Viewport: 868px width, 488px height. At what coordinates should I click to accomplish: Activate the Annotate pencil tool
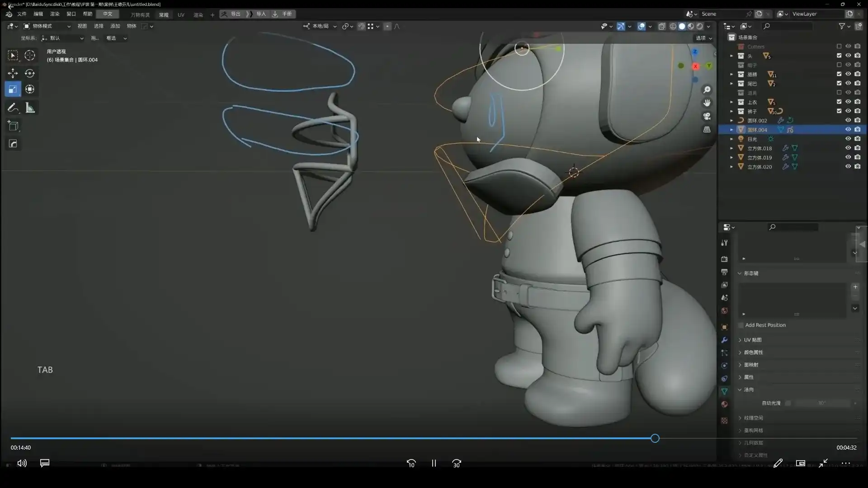(13, 108)
